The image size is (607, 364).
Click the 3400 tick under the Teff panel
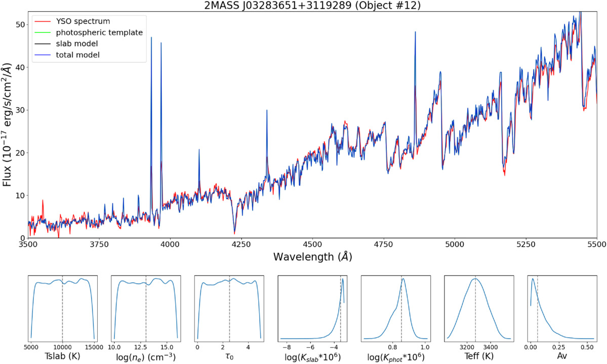(x=491, y=347)
